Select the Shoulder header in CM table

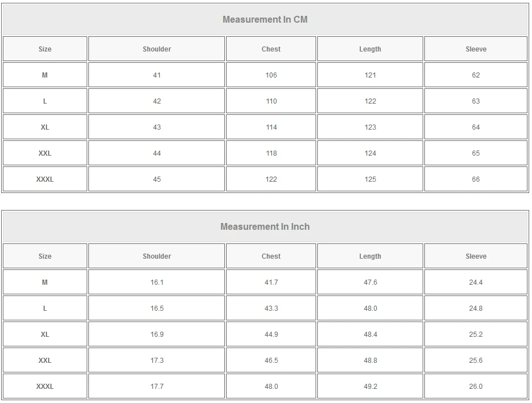pos(157,49)
